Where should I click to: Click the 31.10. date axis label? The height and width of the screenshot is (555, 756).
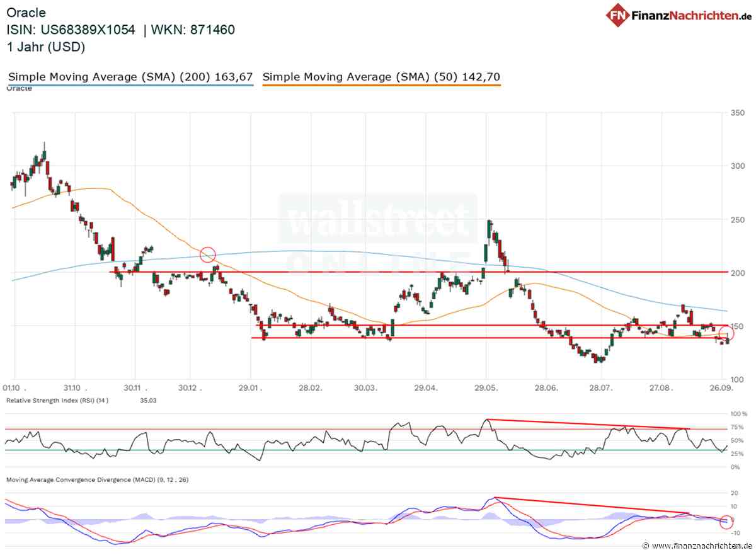(74, 389)
